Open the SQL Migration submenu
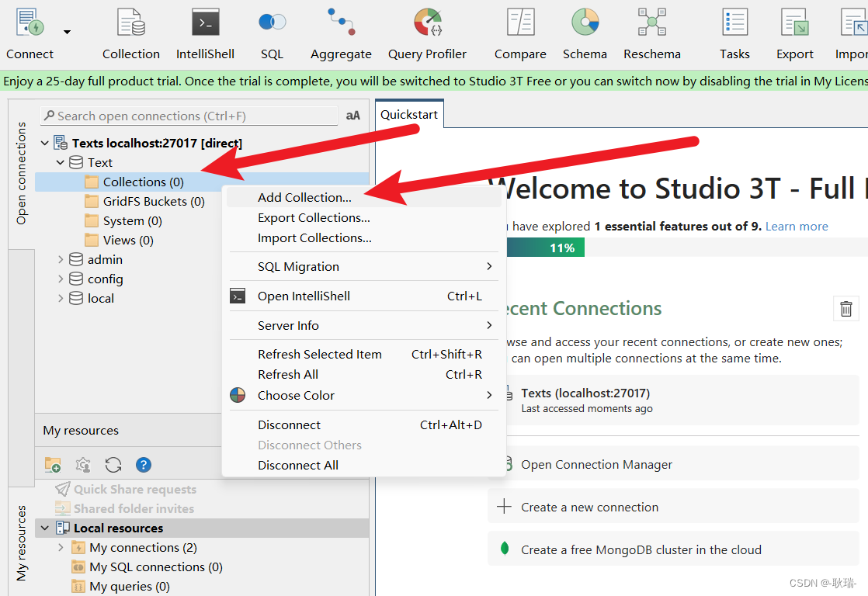The height and width of the screenshot is (596, 868). [363, 267]
